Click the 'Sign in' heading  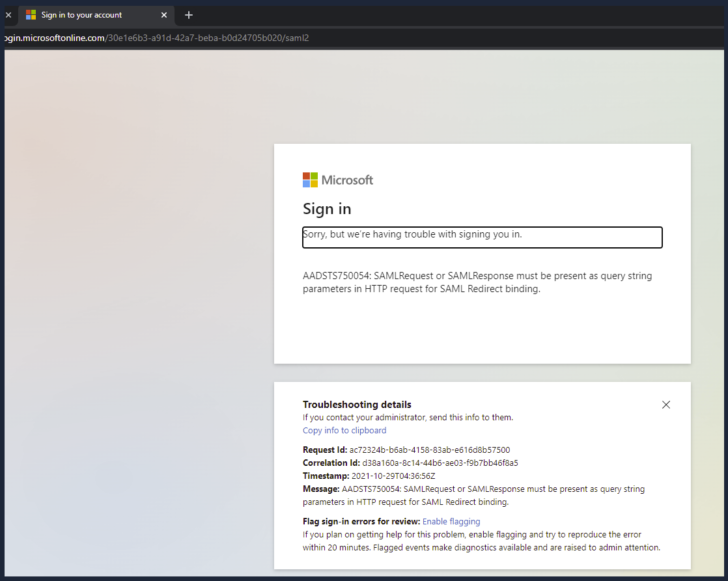(327, 209)
